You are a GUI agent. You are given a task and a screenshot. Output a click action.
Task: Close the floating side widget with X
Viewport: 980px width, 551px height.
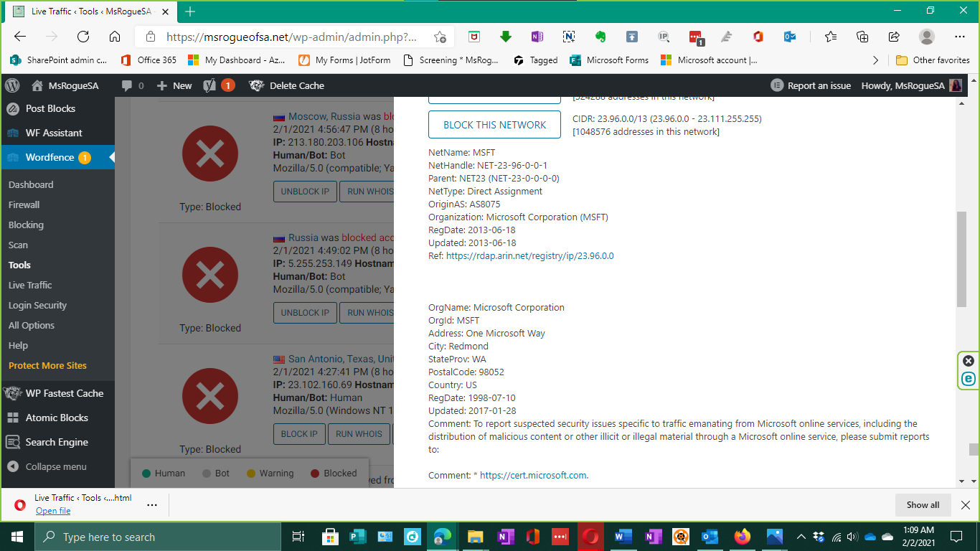pyautogui.click(x=969, y=361)
